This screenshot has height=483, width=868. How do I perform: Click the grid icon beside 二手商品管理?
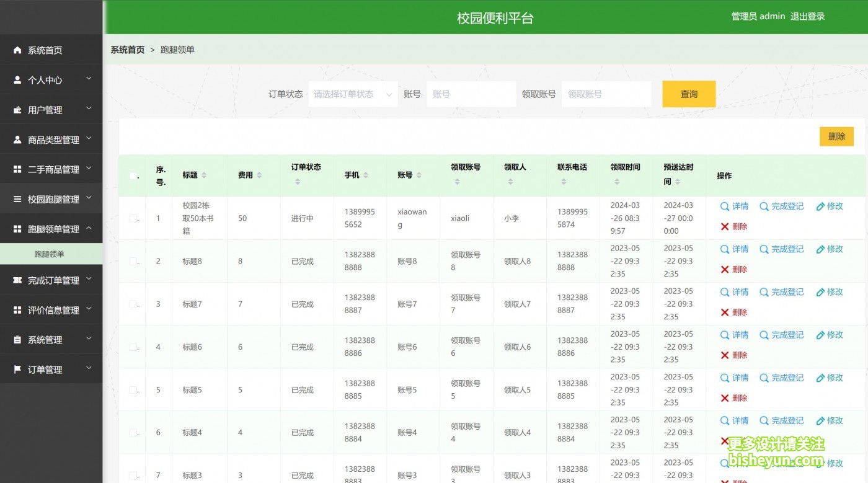(x=17, y=169)
